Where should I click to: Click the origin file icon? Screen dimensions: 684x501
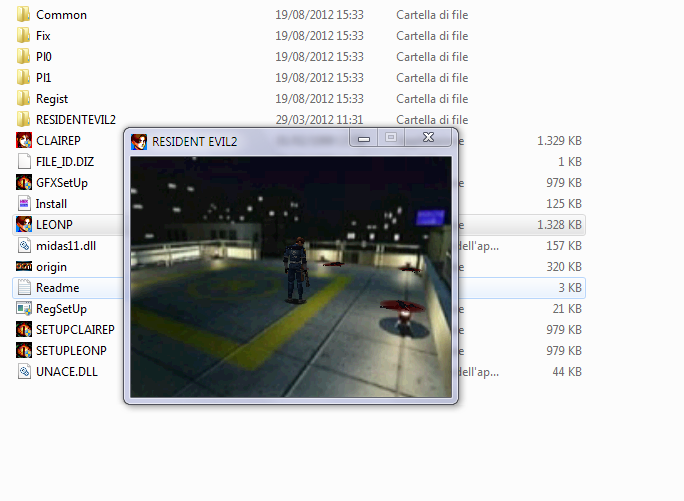pyautogui.click(x=24, y=266)
